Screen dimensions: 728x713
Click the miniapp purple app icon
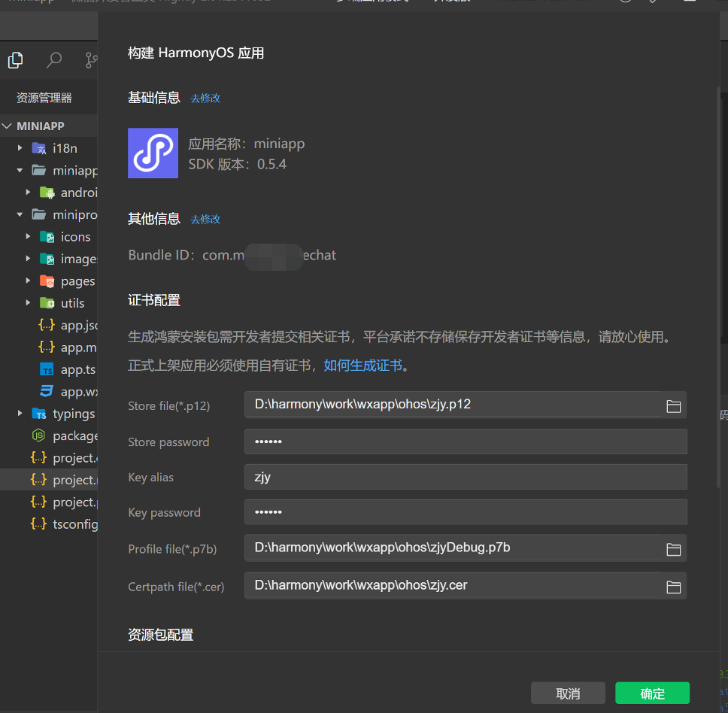[x=153, y=153]
